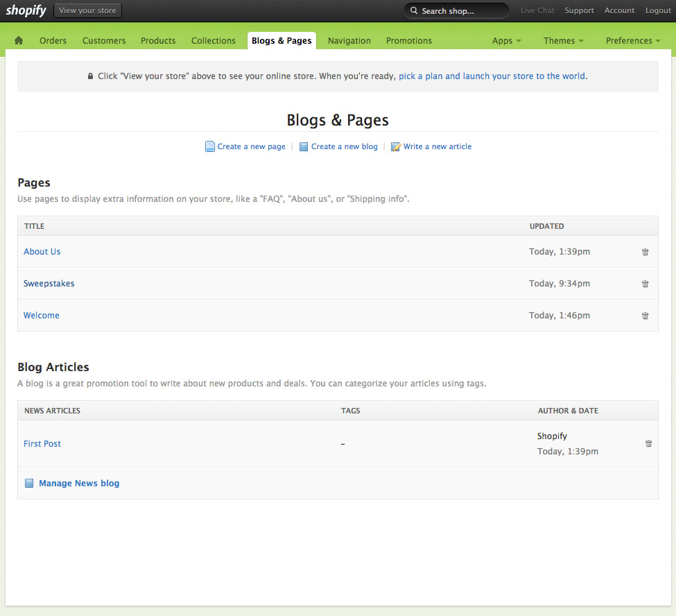Open the Apps dropdown menu
Screen dimensions: 676x616
507,40
